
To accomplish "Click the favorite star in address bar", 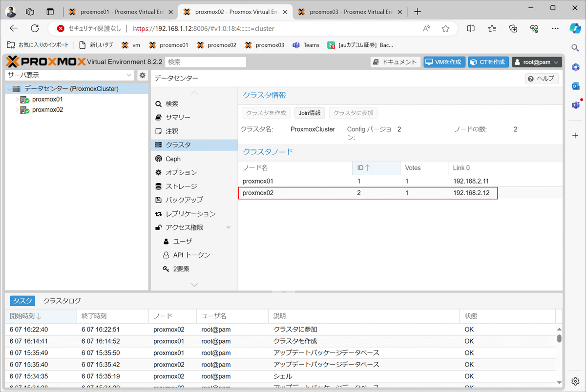I will point(445,29).
